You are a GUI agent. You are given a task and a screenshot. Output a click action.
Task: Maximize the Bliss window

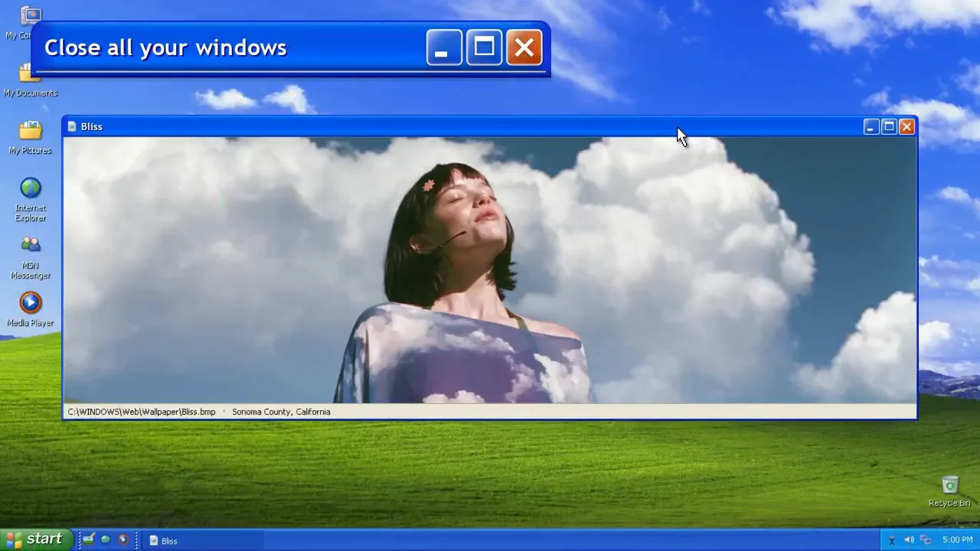[889, 127]
